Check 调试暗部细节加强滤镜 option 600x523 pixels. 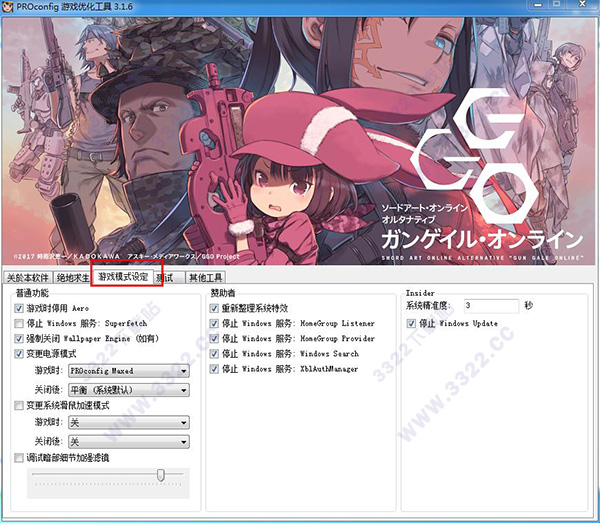click(19, 458)
